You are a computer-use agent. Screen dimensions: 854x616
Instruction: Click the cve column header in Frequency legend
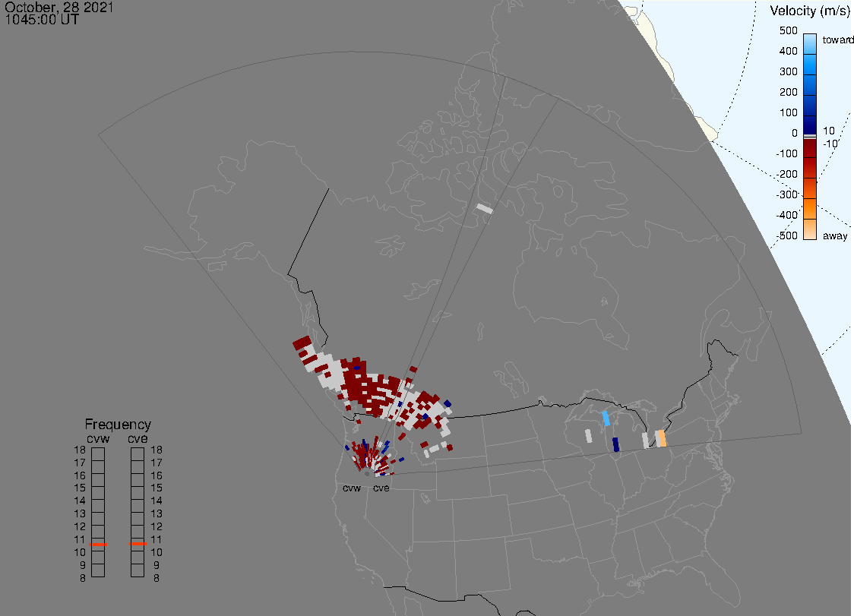click(138, 438)
